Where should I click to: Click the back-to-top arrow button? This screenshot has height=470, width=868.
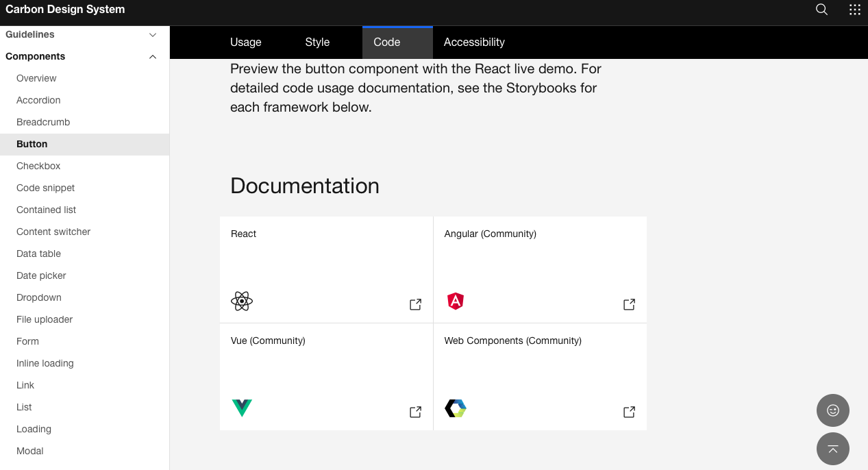(x=833, y=449)
